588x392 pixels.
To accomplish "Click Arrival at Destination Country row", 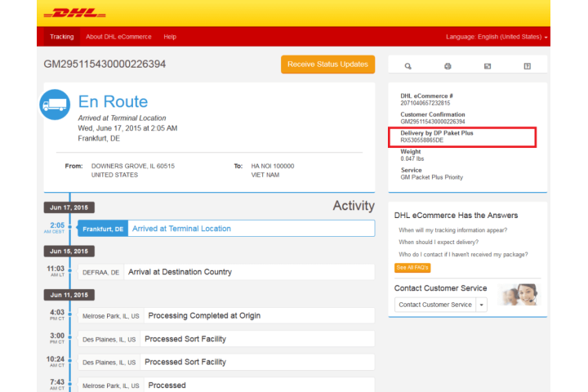I will coord(226,272).
